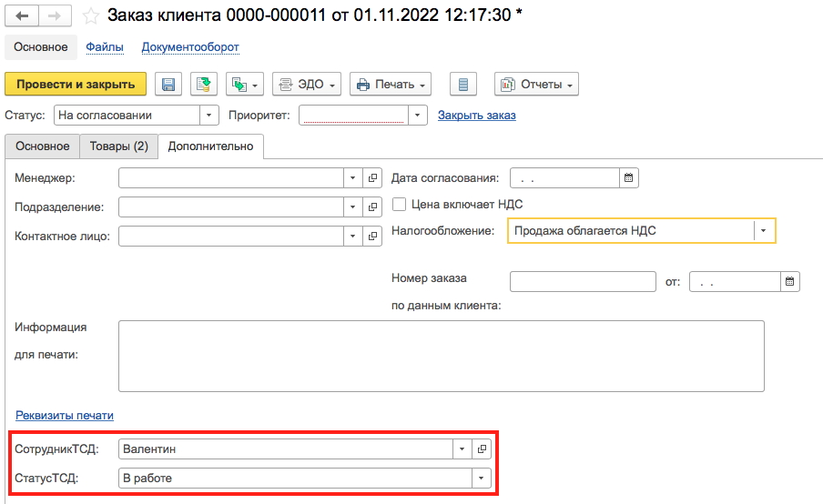Viewport: 823px width, 504px height.
Task: Open the calendar for the order date 'от'
Action: pos(790,282)
